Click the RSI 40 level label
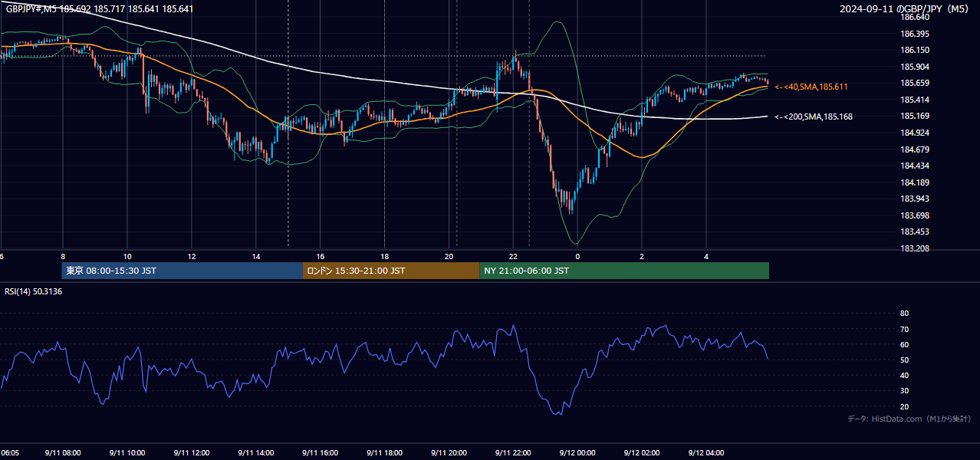980x460 pixels. point(904,375)
